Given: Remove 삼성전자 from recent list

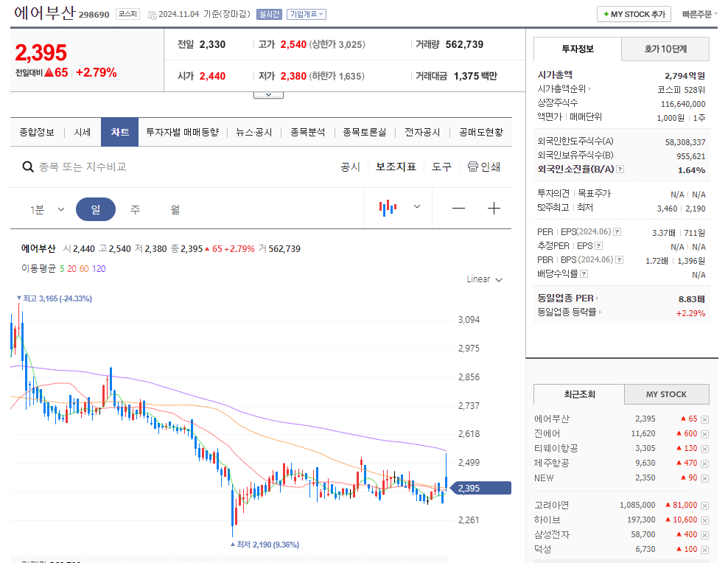Looking at the screenshot, I should [x=704, y=535].
